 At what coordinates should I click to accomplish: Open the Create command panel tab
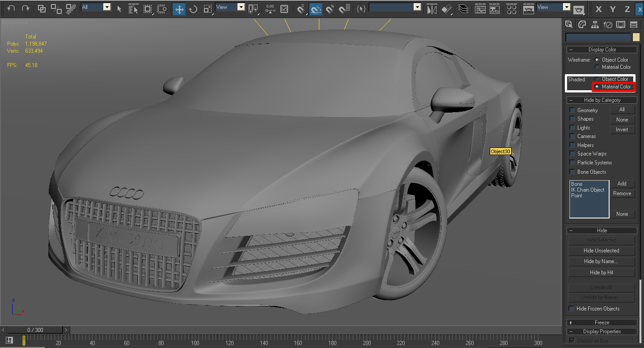[x=569, y=25]
